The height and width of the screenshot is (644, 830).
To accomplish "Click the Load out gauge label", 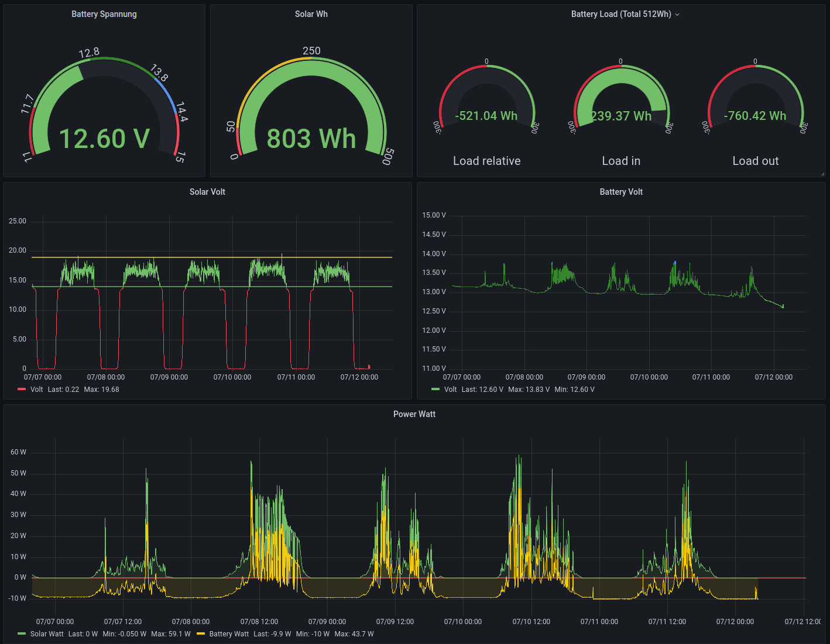I will pos(756,161).
